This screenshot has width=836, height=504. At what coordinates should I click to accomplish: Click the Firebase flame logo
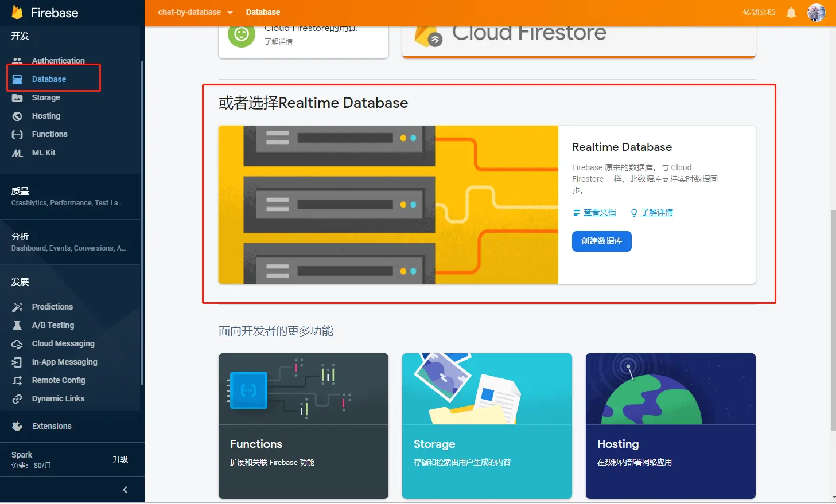17,13
